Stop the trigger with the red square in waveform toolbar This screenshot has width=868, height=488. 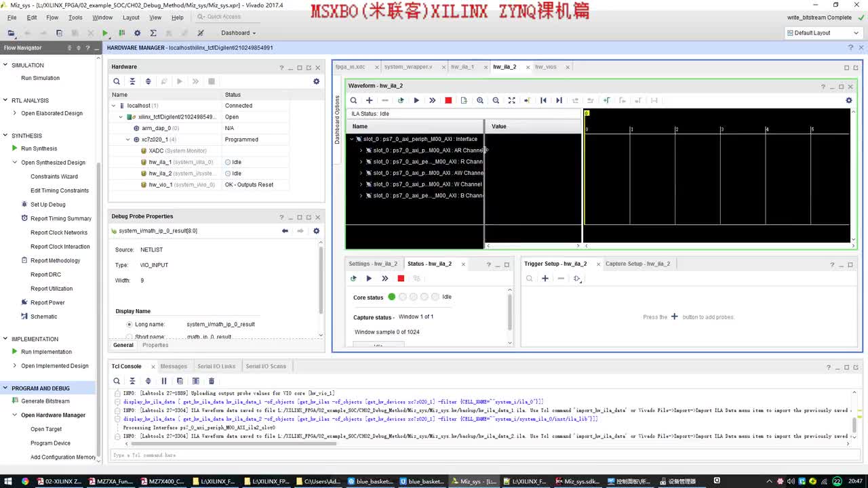click(x=448, y=100)
